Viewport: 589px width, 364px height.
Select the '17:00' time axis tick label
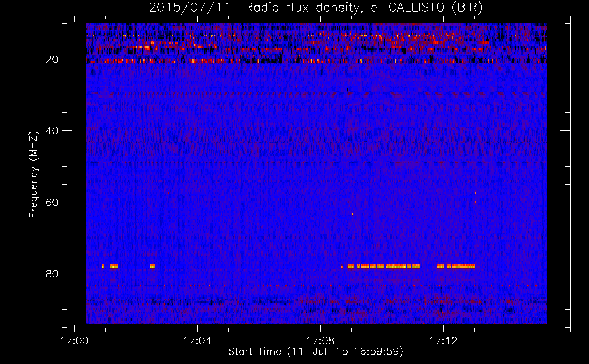(74, 341)
